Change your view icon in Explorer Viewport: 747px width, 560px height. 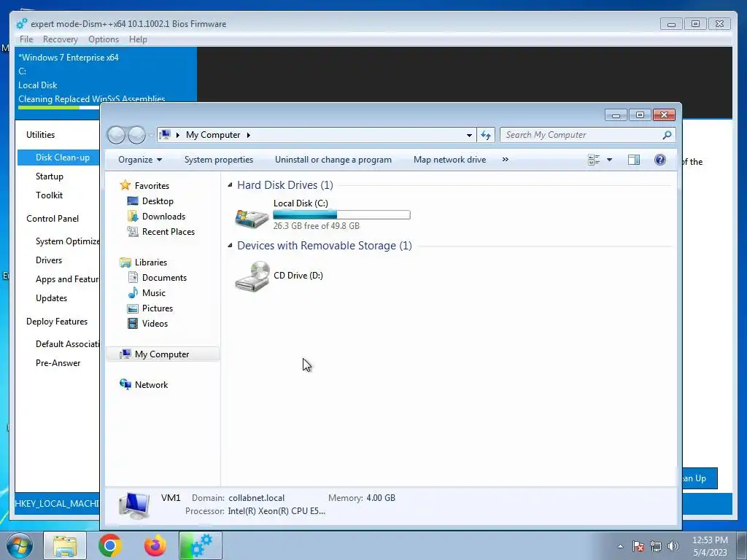pos(594,160)
